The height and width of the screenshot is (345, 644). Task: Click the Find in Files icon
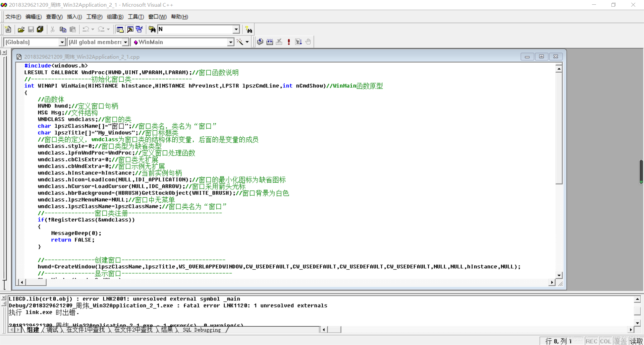click(152, 29)
